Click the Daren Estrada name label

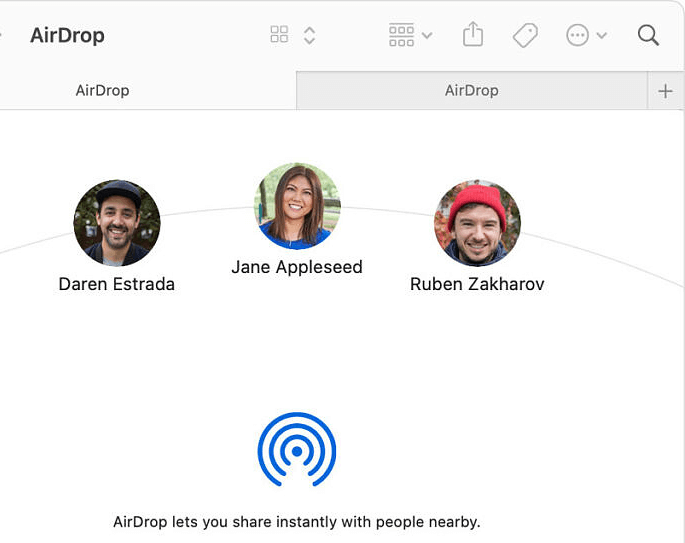[117, 284]
